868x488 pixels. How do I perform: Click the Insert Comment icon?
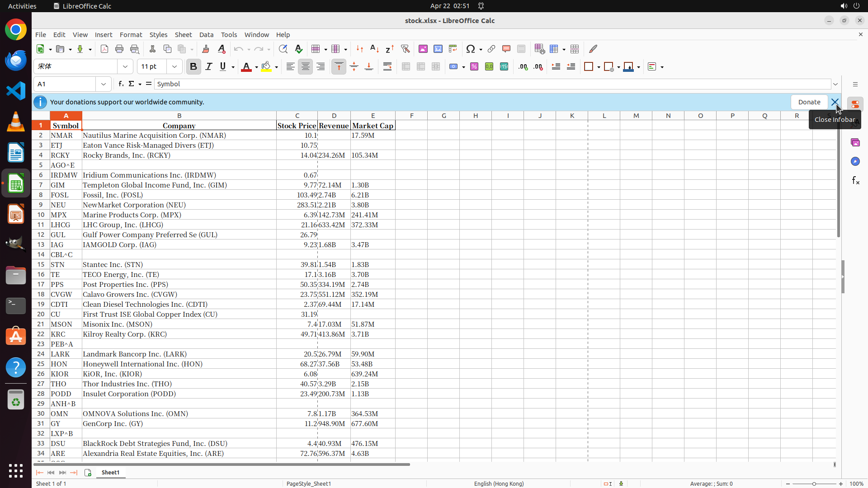click(506, 49)
